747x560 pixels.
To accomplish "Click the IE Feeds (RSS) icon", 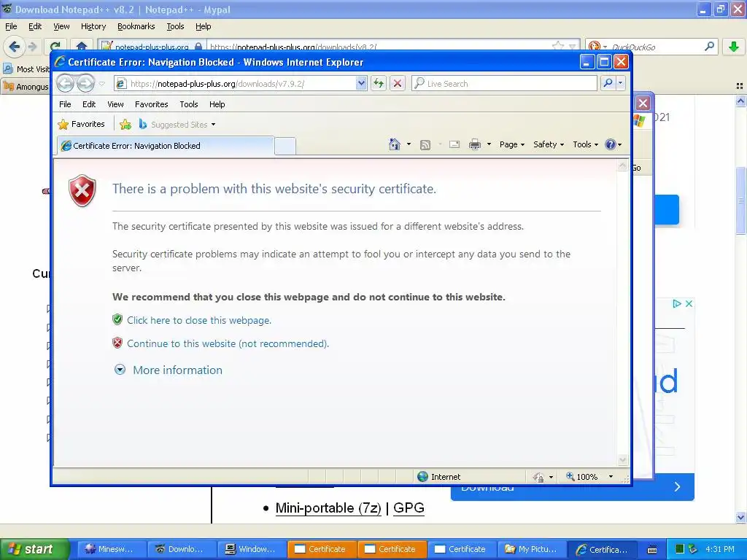I will pos(425,145).
